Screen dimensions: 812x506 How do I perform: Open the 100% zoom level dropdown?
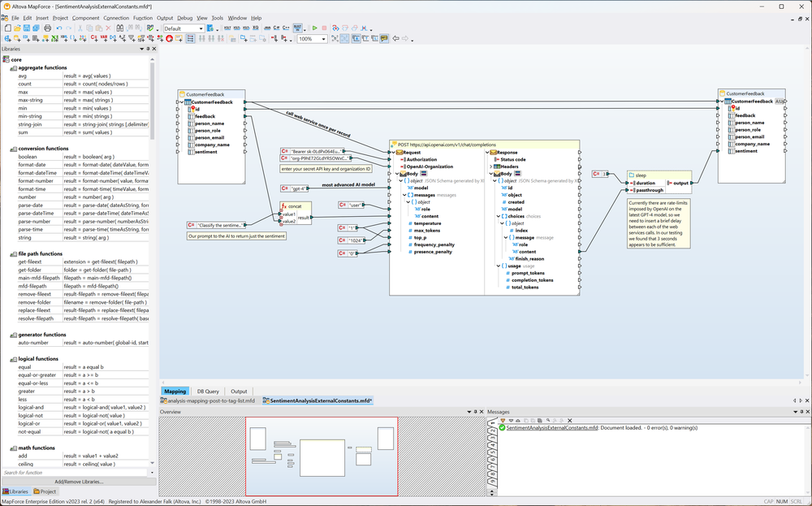pyautogui.click(x=323, y=37)
